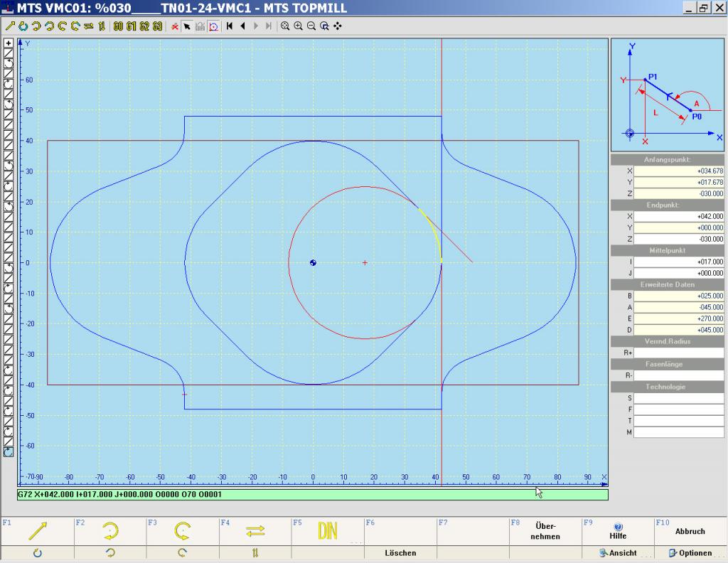This screenshot has height=563, width=728.
Task: Click the Mittelpunkt J input field
Action: (679, 273)
